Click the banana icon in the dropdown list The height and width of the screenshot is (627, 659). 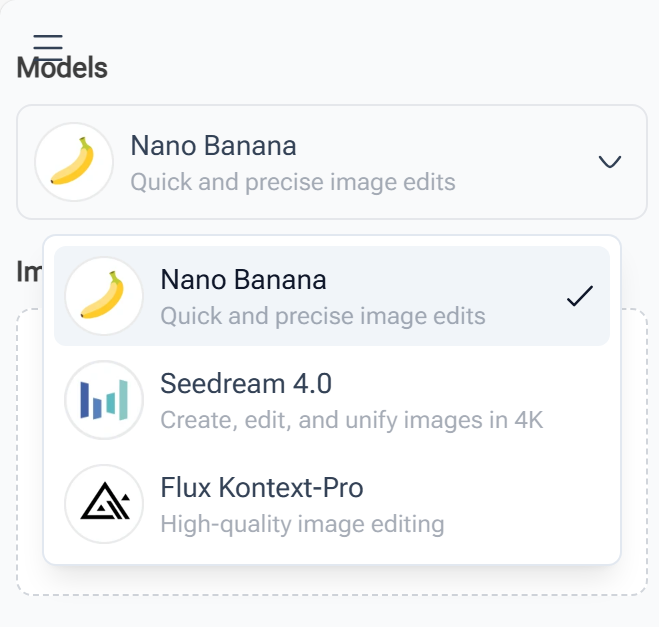tap(103, 296)
